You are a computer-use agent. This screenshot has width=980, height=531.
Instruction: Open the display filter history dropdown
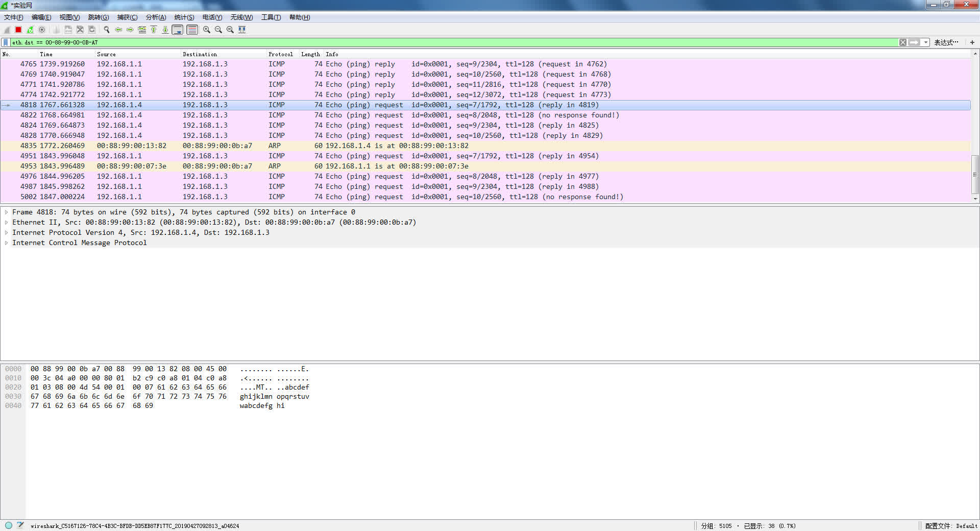click(926, 42)
